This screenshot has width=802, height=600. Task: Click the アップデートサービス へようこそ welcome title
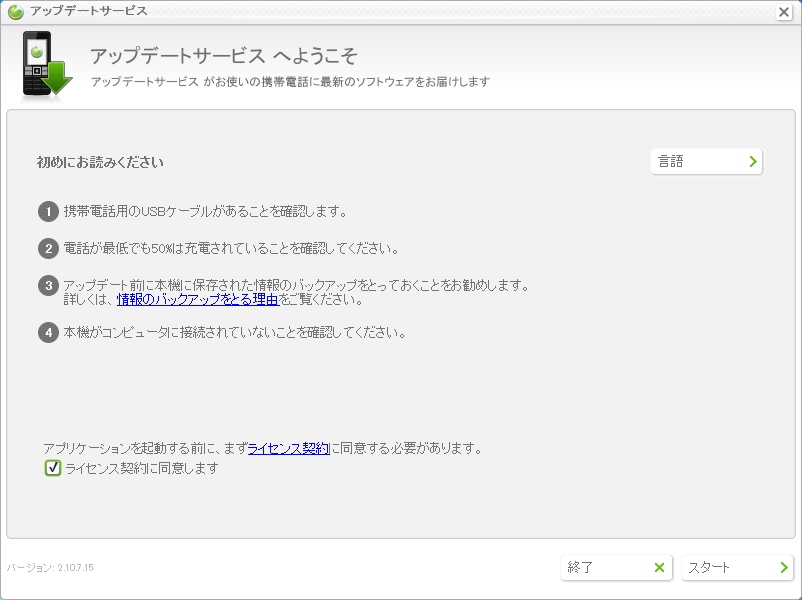[x=223, y=56]
